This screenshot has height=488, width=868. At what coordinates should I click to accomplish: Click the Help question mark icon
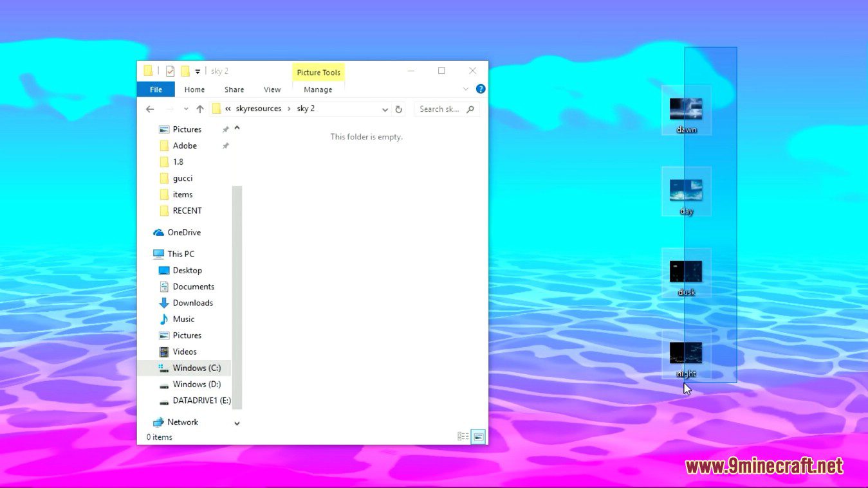[x=480, y=89]
